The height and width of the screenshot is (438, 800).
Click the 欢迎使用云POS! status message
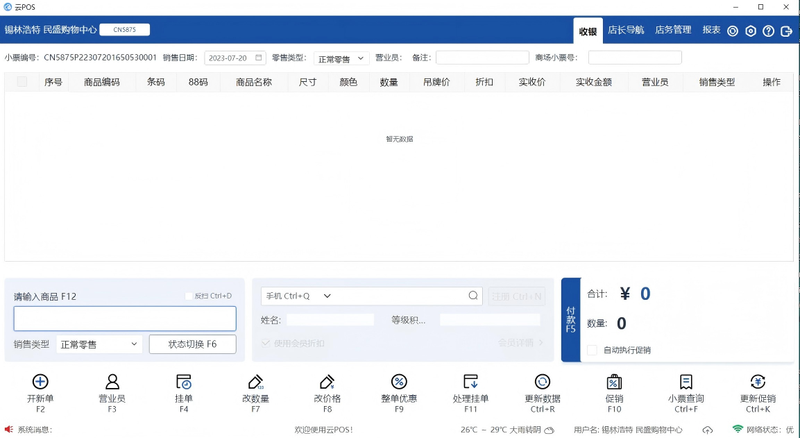pos(323,430)
